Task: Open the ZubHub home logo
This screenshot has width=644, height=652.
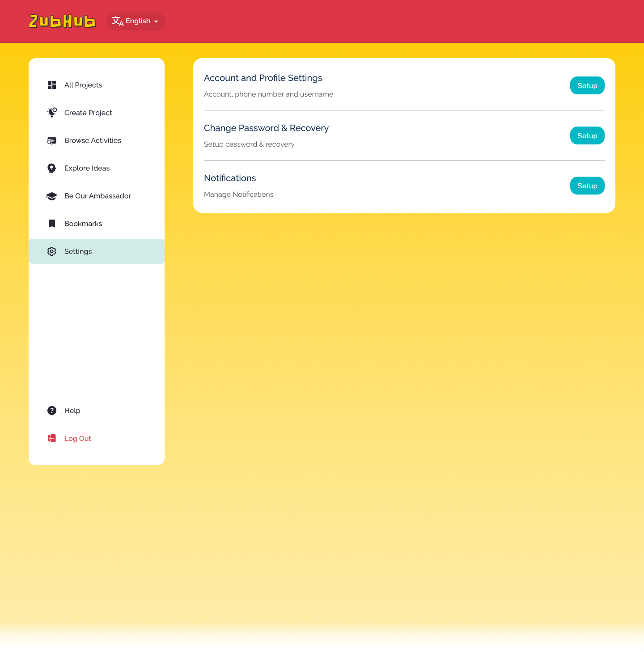Action: click(x=62, y=21)
